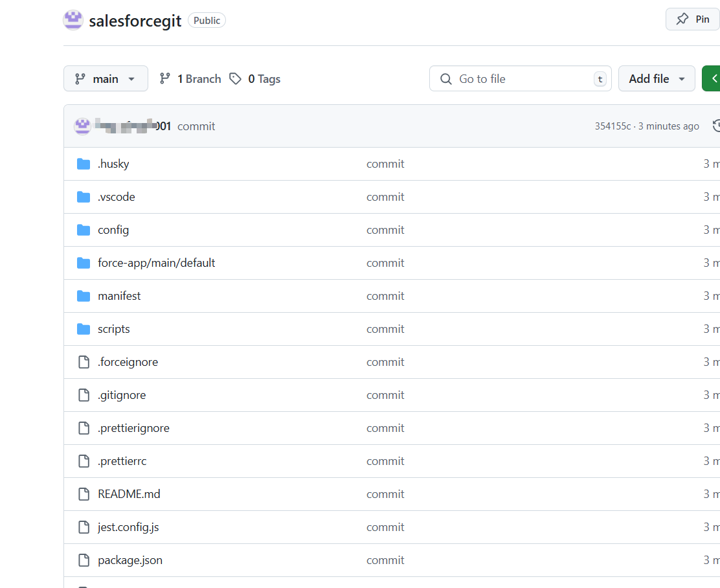The image size is (720, 588).
Task: Open the Add file dropdown
Action: click(x=657, y=78)
